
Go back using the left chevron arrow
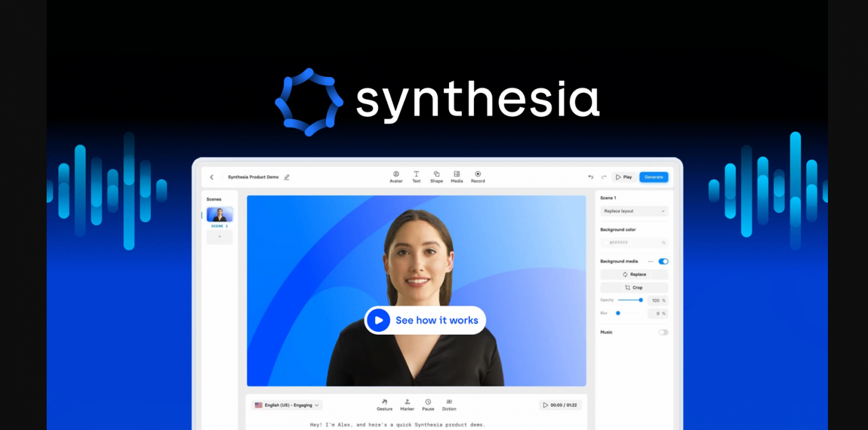(x=211, y=177)
